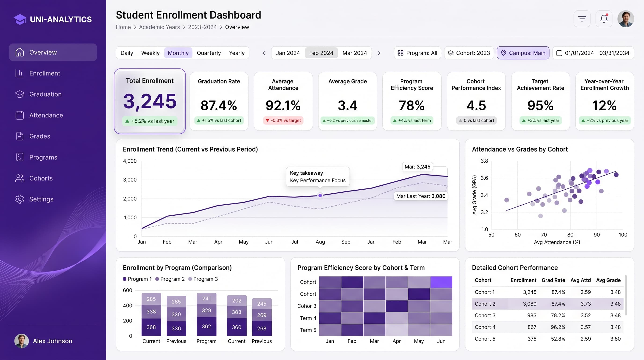The image size is (644, 360).
Task: Open the Program: All filter dropdown
Action: coord(417,53)
